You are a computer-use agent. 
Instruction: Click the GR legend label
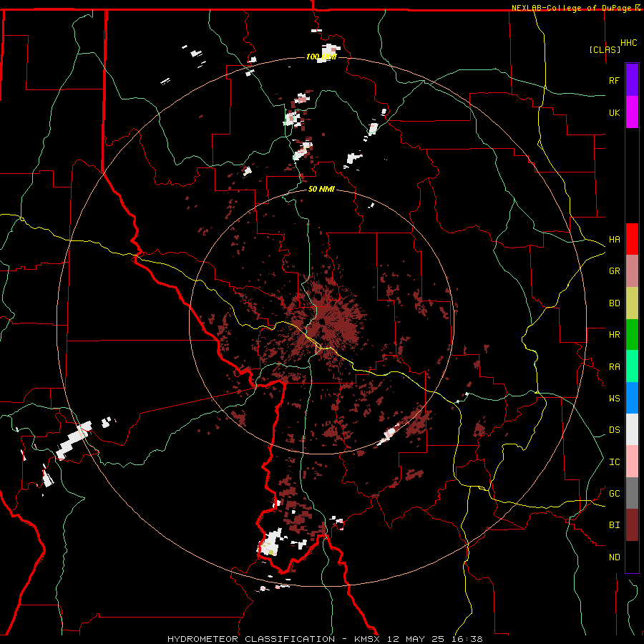(614, 270)
